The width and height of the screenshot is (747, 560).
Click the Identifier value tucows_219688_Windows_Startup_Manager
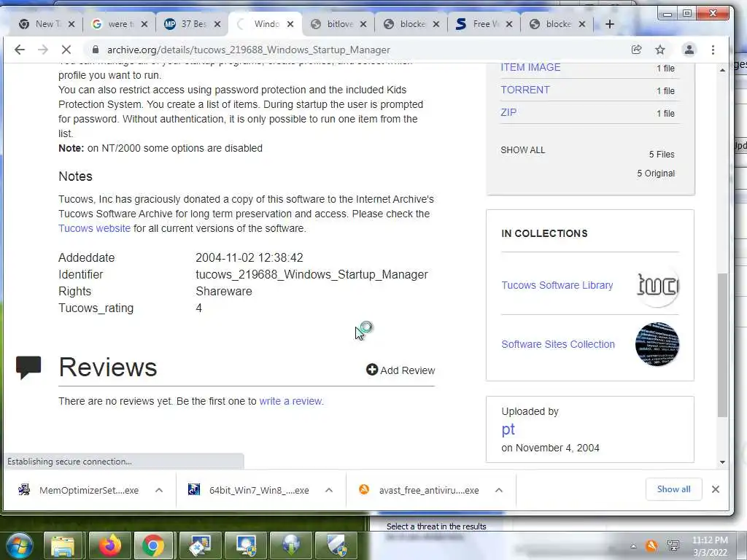tap(311, 274)
